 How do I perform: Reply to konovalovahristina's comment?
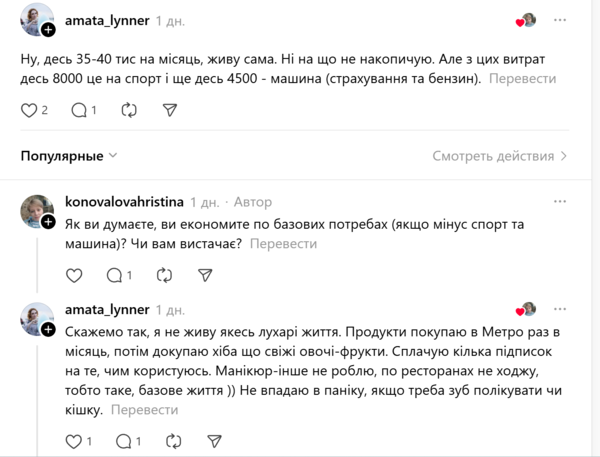point(113,275)
